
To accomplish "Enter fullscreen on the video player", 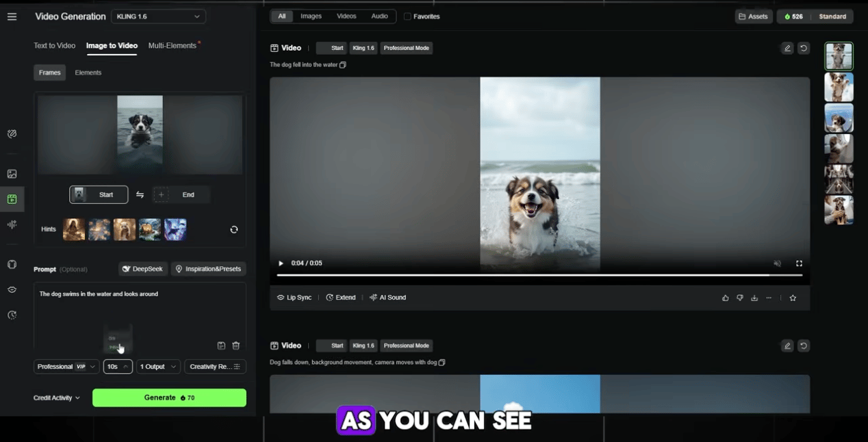I will (x=799, y=263).
